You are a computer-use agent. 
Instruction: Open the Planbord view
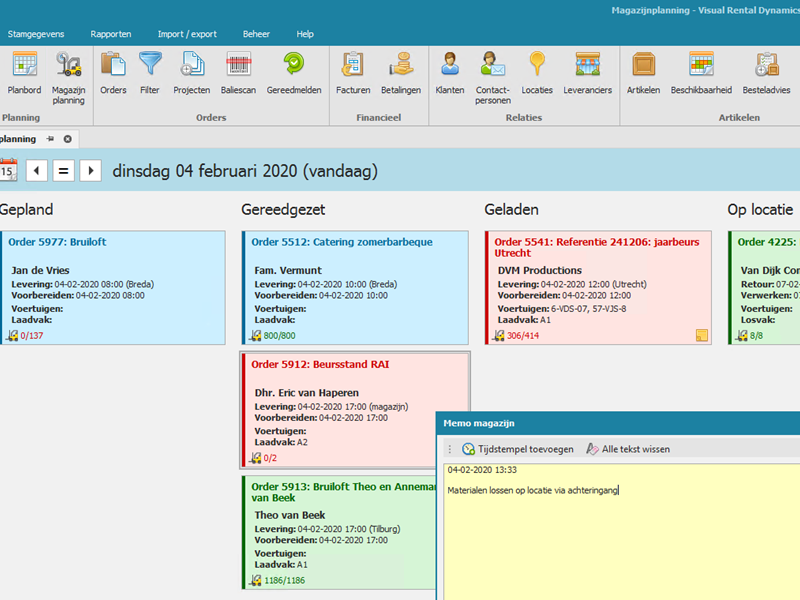click(x=24, y=73)
